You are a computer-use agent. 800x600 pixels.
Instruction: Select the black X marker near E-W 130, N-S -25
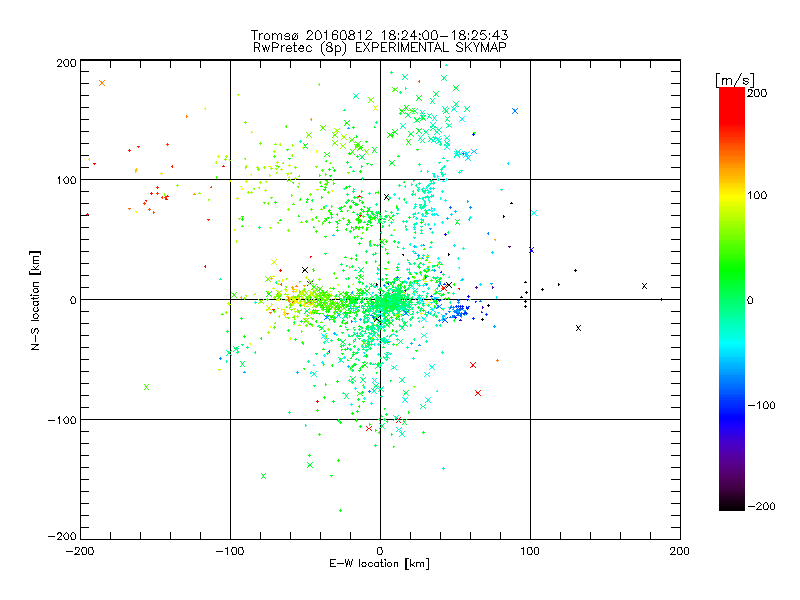click(x=578, y=328)
